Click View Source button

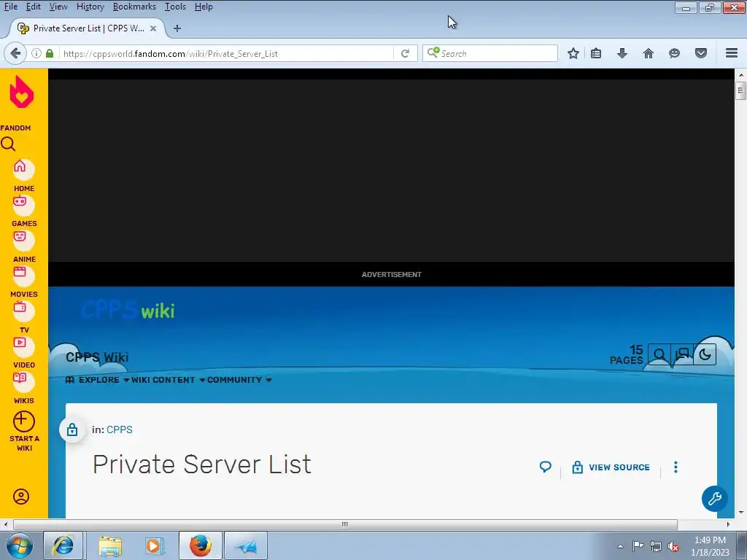point(611,467)
